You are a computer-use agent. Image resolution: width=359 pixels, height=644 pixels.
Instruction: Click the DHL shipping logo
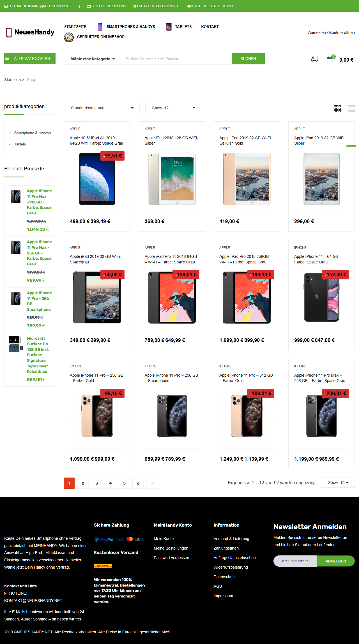(x=103, y=566)
